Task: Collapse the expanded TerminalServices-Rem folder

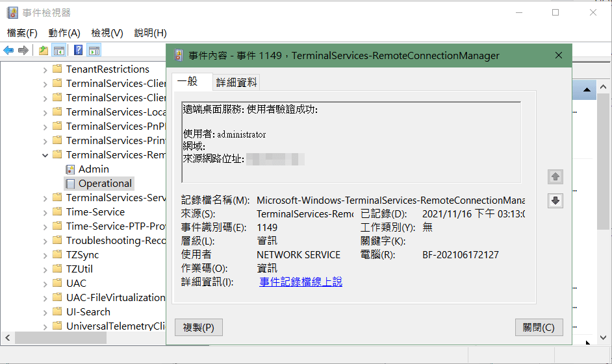Action: click(x=45, y=155)
